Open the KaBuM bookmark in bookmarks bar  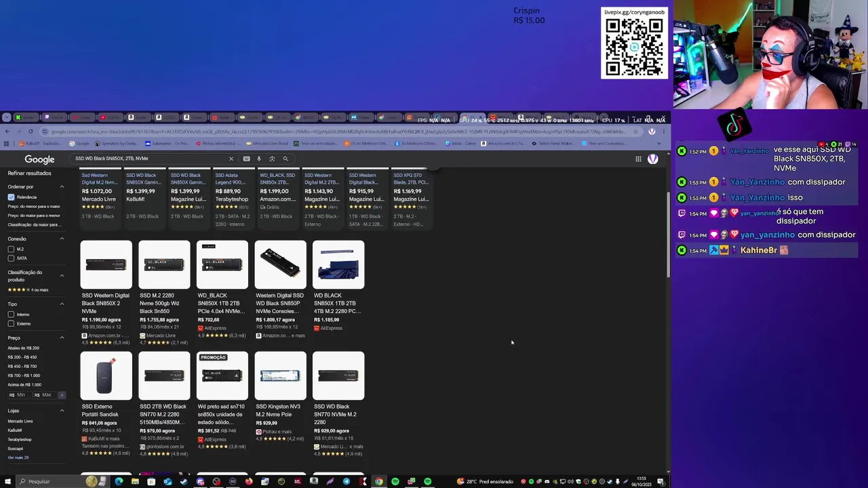coord(40,144)
